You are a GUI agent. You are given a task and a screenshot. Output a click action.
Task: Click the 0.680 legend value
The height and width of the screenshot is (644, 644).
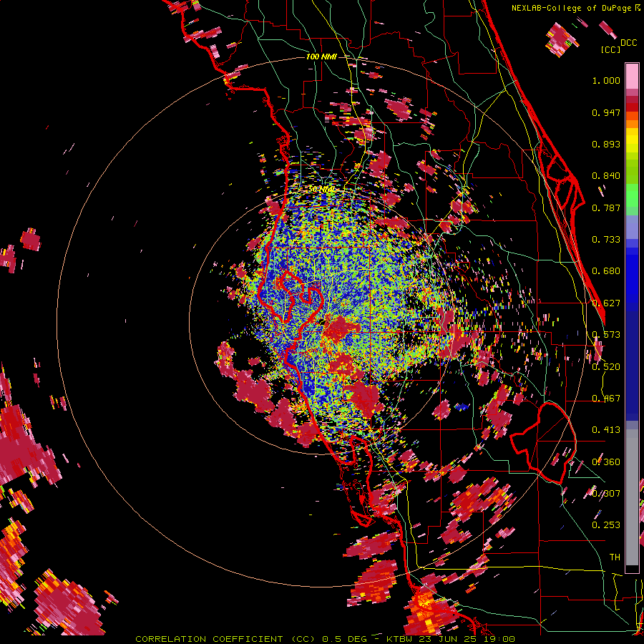[x=606, y=271]
